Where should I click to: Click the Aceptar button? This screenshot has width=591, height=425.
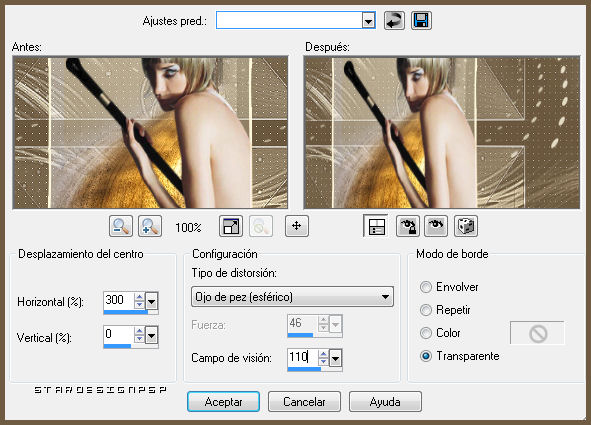(x=224, y=402)
